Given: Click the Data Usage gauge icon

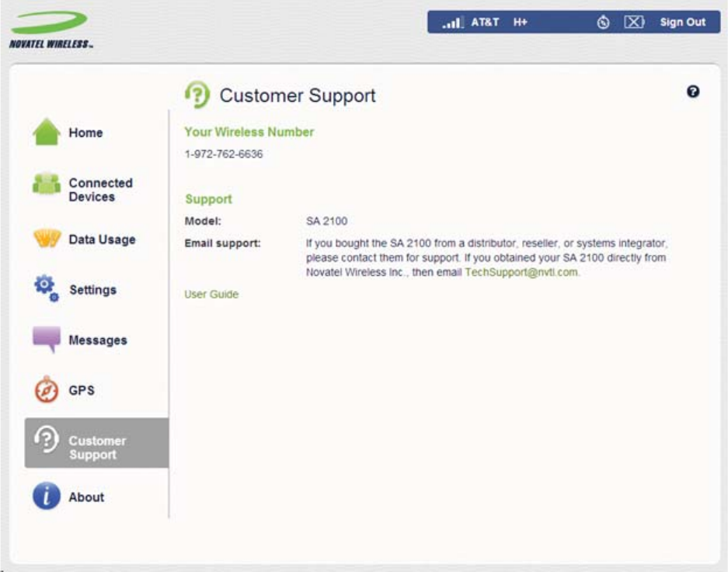Looking at the screenshot, I should pos(47,239).
